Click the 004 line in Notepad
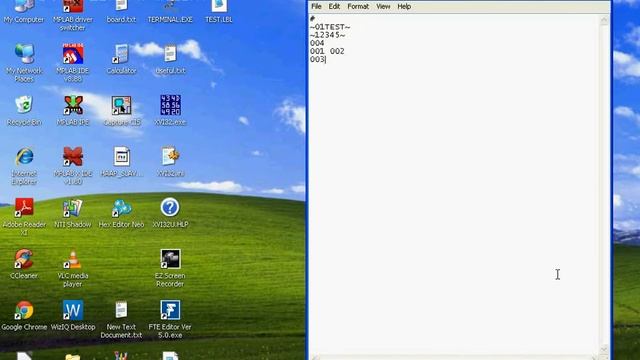 [317, 43]
